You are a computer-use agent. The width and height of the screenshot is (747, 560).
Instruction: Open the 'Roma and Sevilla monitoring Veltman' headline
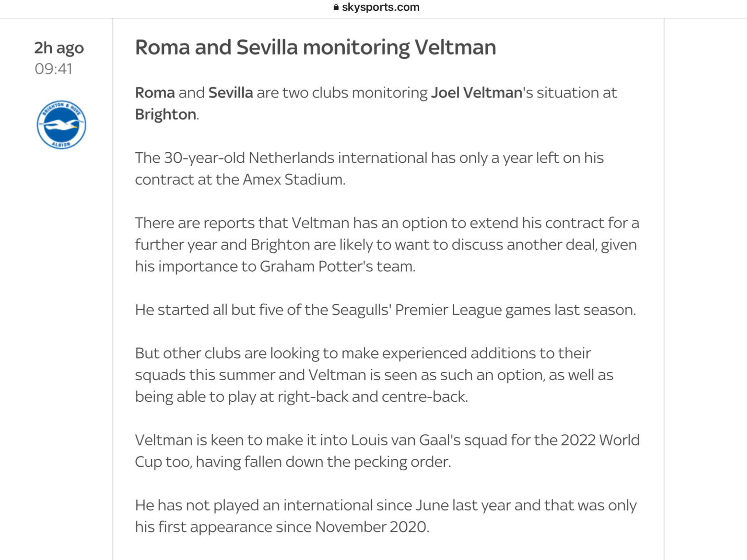[x=316, y=47]
